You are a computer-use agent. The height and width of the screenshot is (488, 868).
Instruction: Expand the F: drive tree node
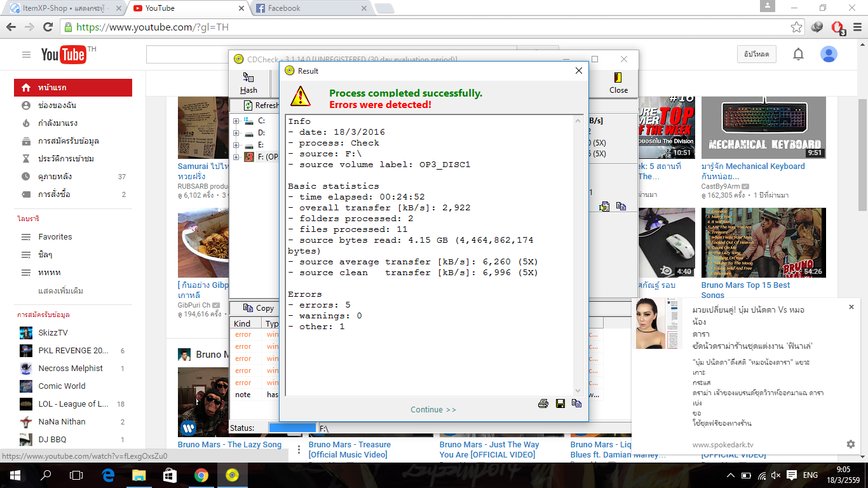(x=236, y=157)
